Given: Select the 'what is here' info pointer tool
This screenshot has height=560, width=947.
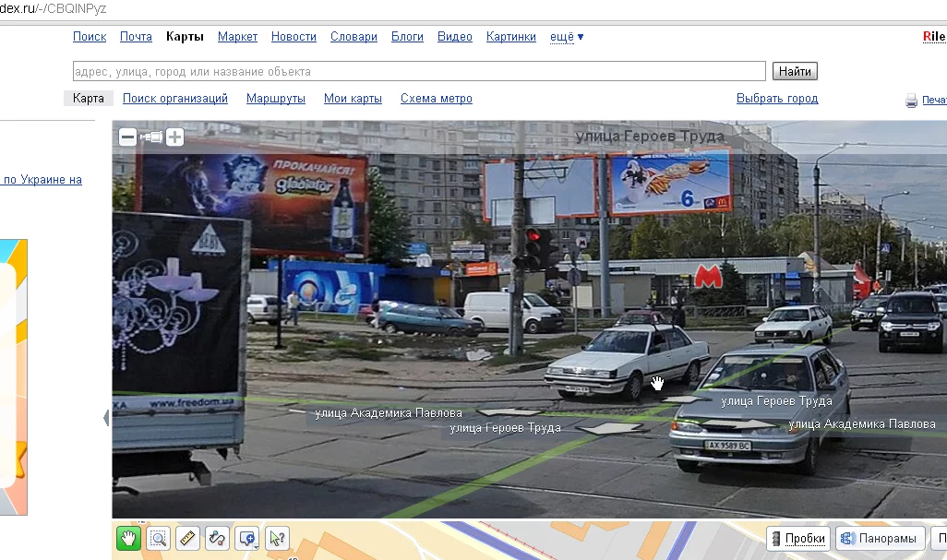Looking at the screenshot, I should (277, 538).
